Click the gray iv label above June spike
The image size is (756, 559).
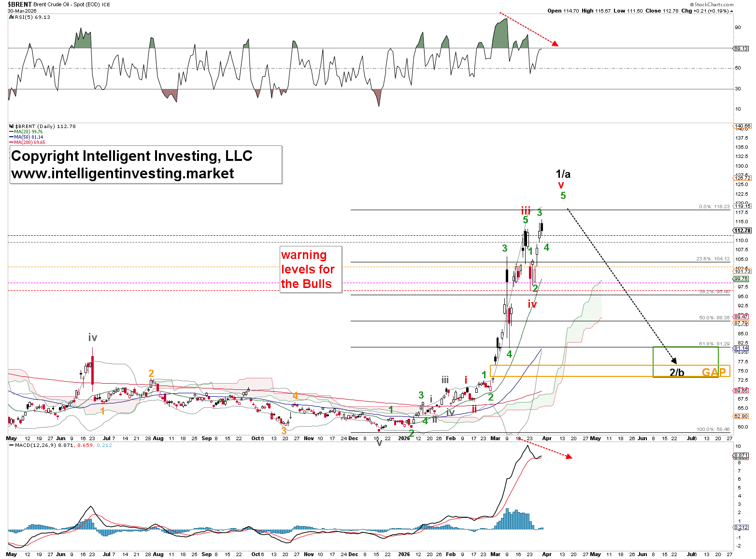click(x=93, y=338)
